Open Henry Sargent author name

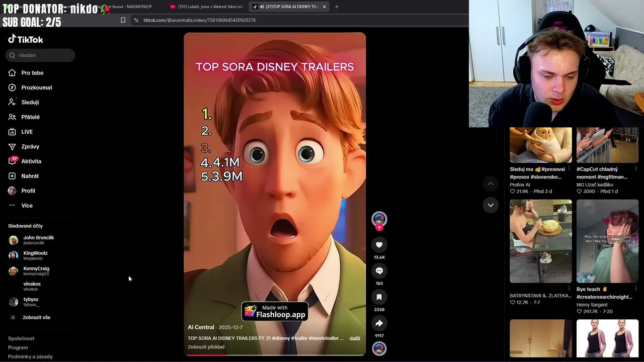(592, 305)
